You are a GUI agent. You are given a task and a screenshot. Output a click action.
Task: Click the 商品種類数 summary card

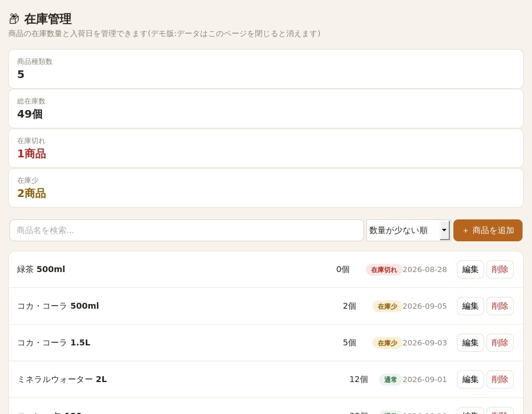[x=266, y=69]
